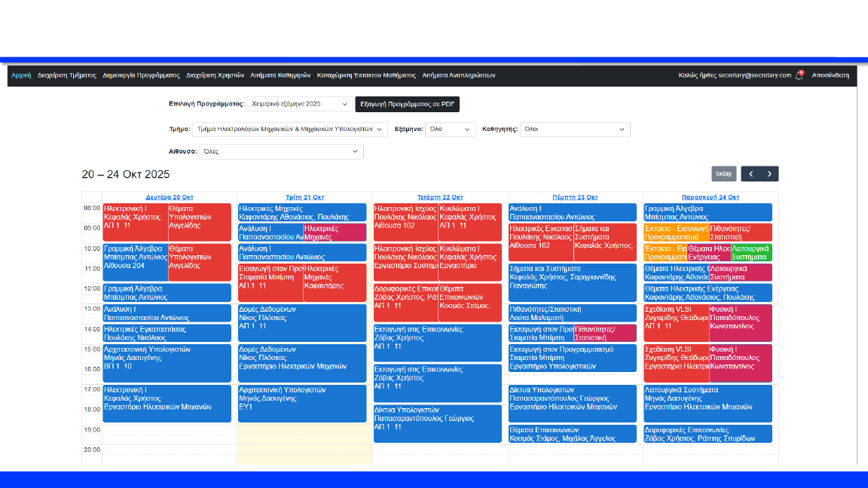The height and width of the screenshot is (488, 868).
Task: Click the notification bell icon
Action: [799, 75]
